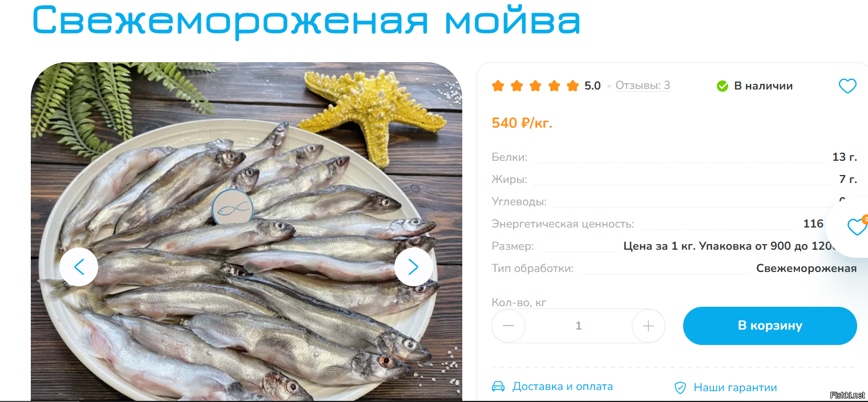Increase quantity with plus button

click(x=648, y=326)
